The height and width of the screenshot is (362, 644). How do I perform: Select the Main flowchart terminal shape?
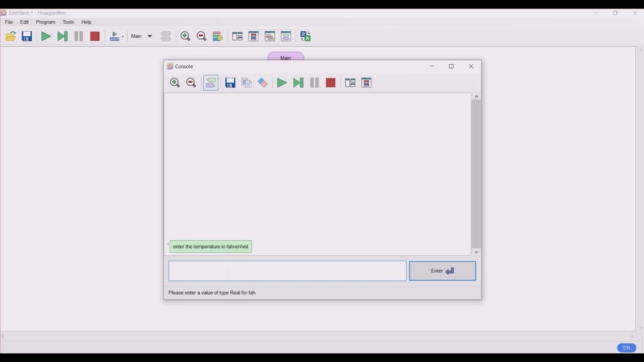[286, 56]
